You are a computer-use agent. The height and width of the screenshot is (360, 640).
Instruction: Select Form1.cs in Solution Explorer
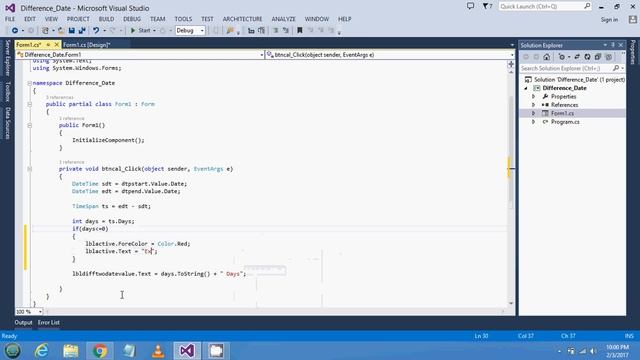562,113
